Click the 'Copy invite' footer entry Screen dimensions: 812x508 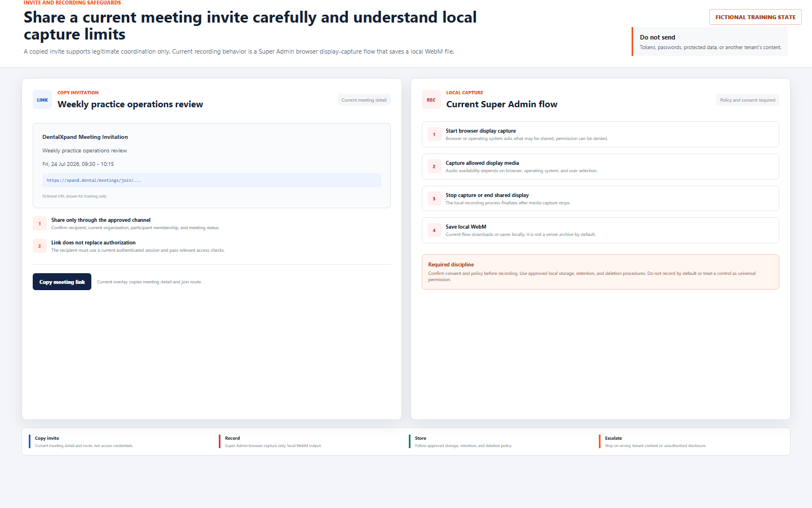coord(85,441)
